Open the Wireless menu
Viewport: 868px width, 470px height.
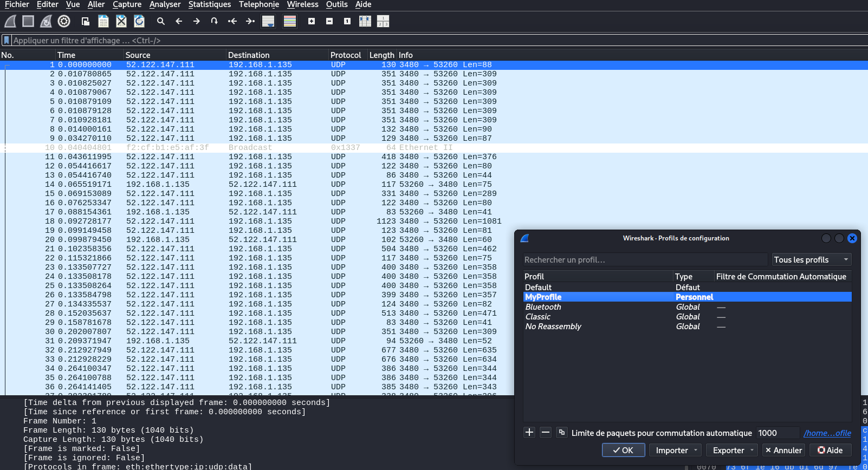[x=303, y=4]
